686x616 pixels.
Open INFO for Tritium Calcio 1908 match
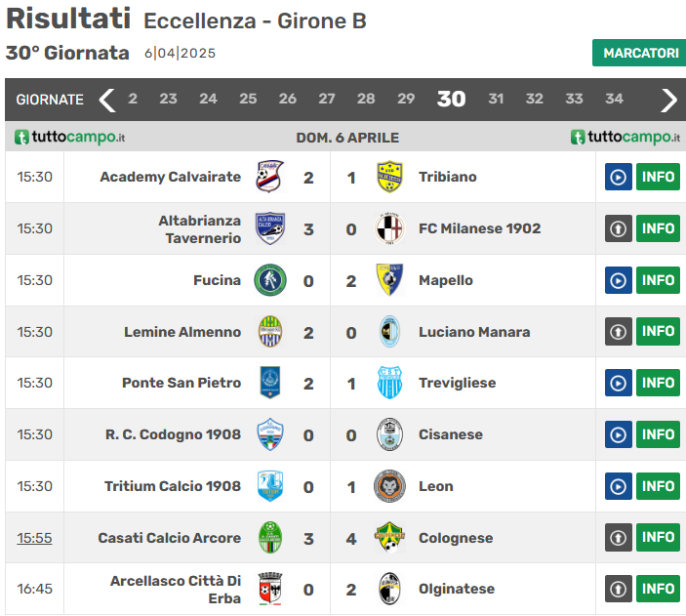(x=659, y=486)
